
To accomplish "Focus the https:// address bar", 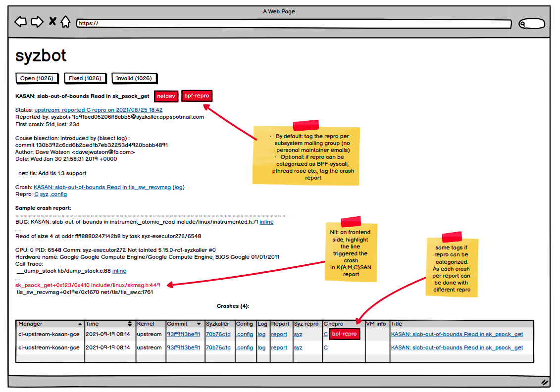I will tap(294, 24).
